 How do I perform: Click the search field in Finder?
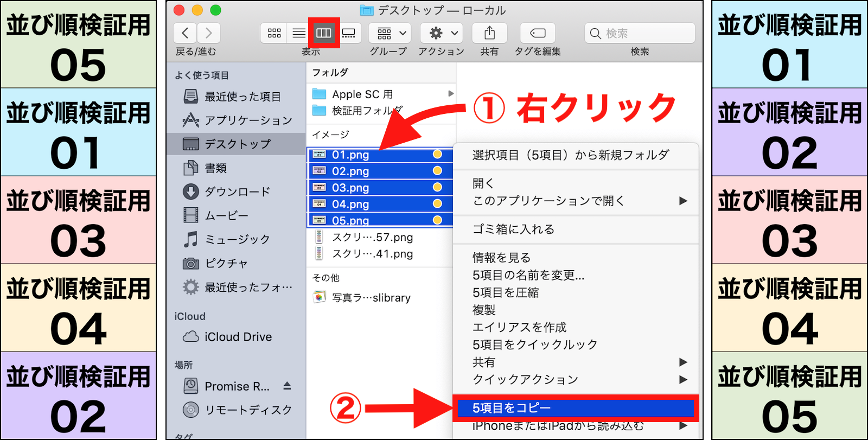640,33
